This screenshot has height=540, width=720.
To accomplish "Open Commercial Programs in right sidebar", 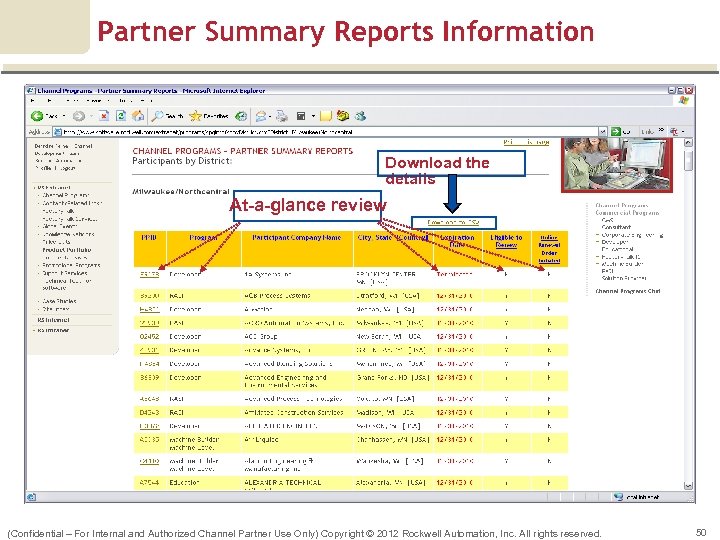I will 627,213.
